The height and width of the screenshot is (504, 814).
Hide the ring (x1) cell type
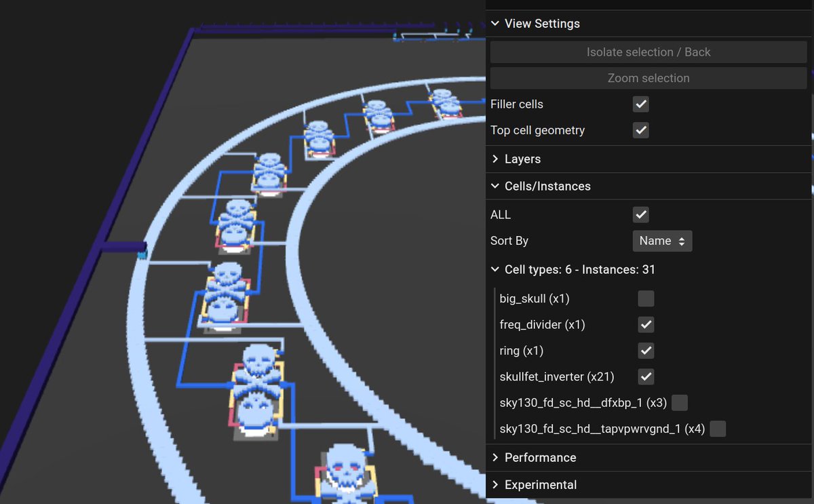pyautogui.click(x=646, y=351)
